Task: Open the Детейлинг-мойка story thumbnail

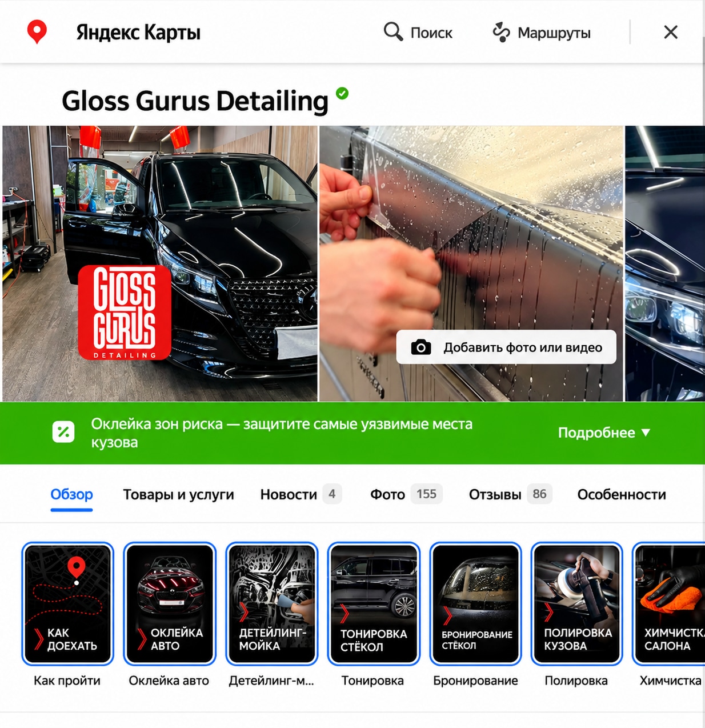Action: tap(271, 604)
